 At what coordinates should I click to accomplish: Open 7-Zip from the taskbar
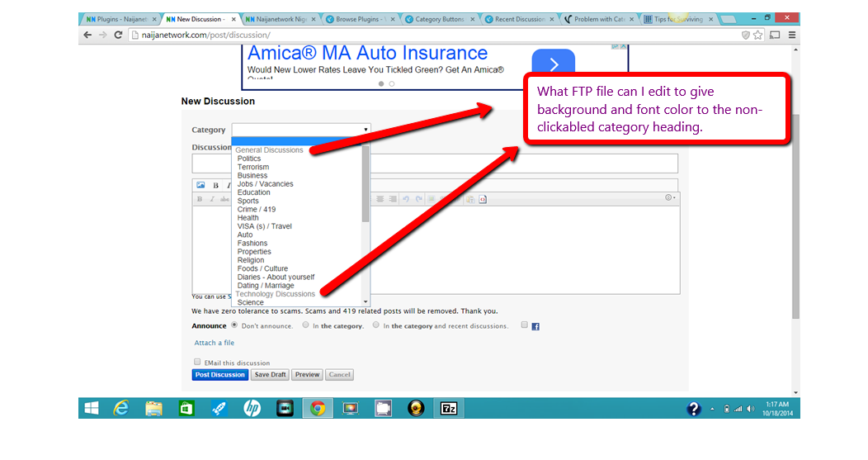coord(448,409)
